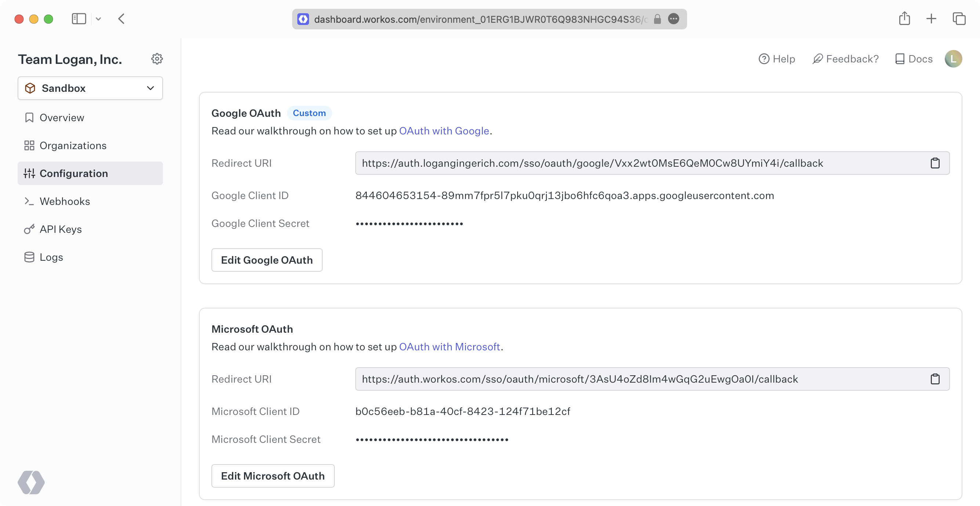Open Help link

coord(776,59)
